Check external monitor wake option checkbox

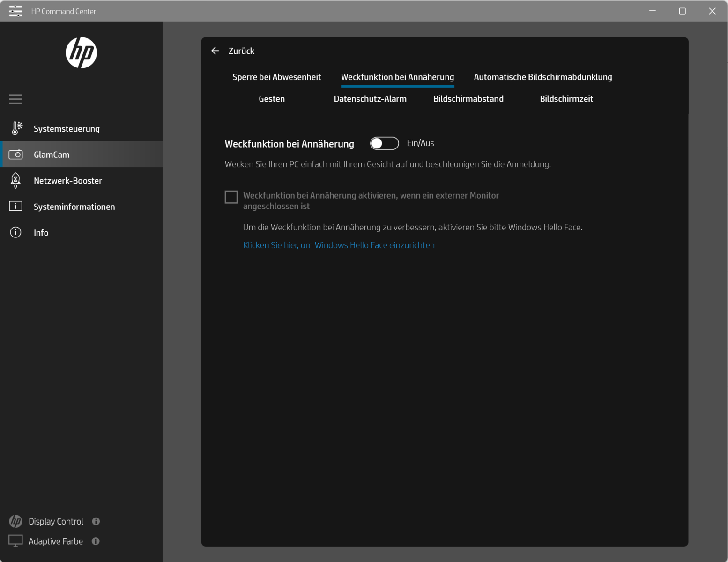pyautogui.click(x=231, y=197)
